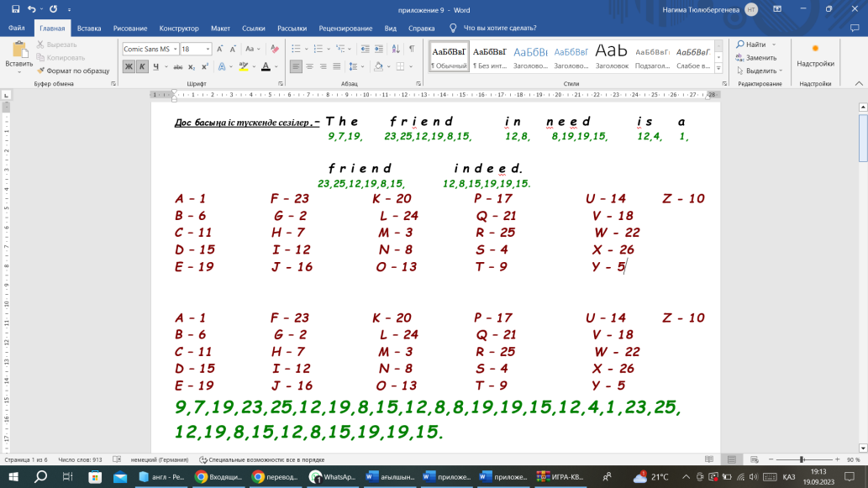Sort the selection with the A-Z sort icon
The image size is (868, 488).
pyautogui.click(x=396, y=49)
